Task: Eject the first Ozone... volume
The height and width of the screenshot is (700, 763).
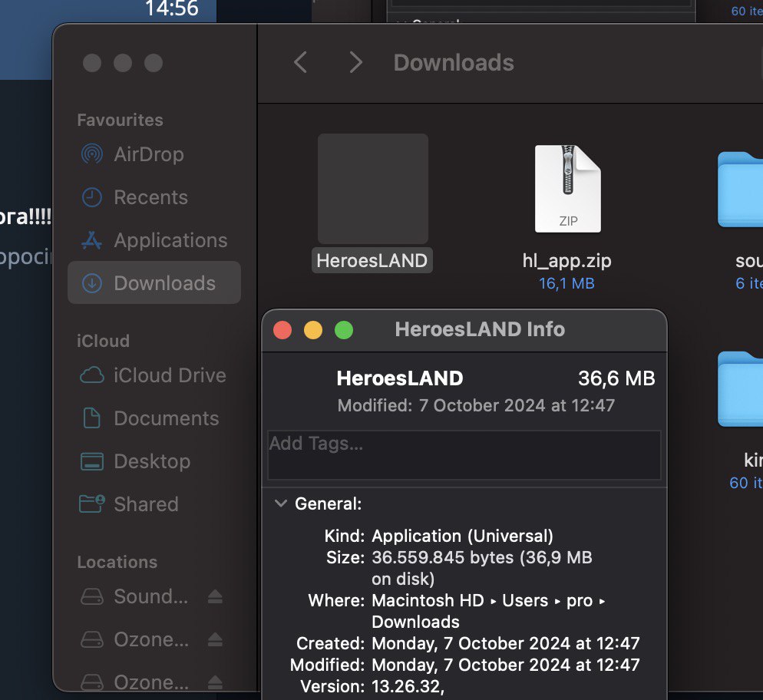Action: pos(216,640)
